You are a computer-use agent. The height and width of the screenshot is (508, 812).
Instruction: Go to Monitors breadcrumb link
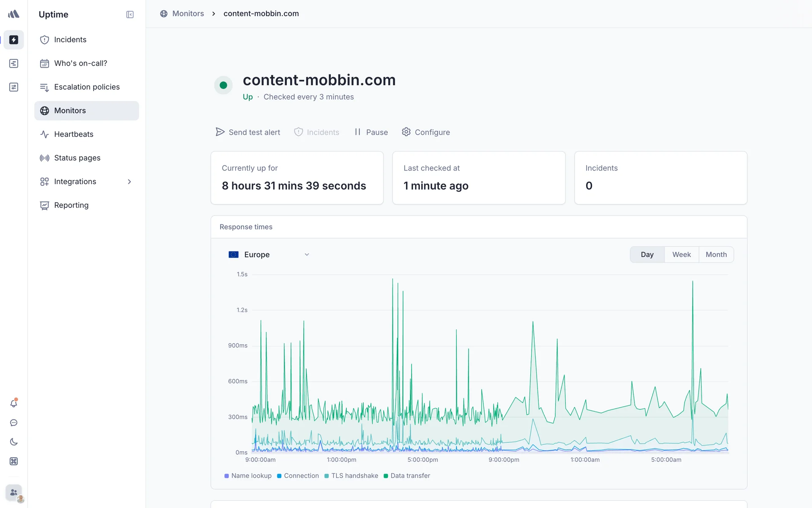point(188,14)
